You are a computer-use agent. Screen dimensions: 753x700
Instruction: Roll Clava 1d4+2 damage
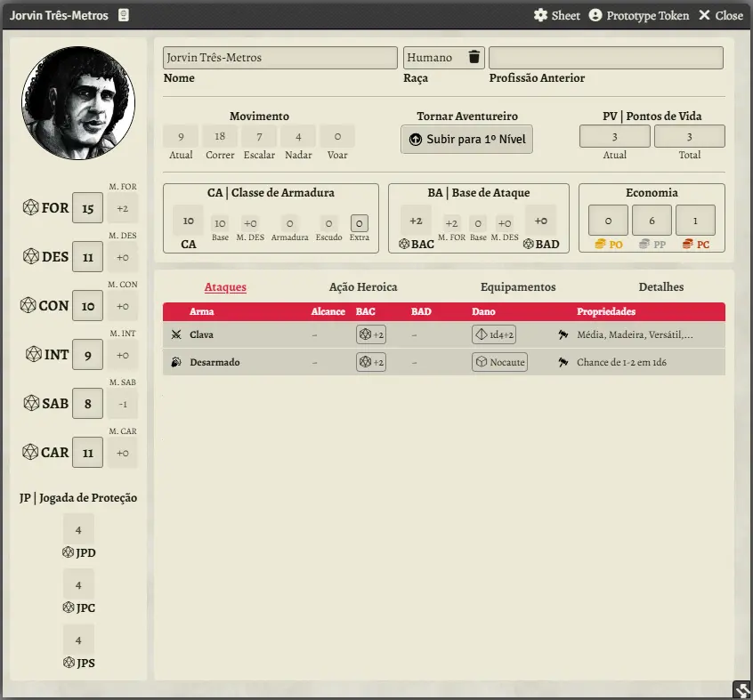tap(494, 334)
